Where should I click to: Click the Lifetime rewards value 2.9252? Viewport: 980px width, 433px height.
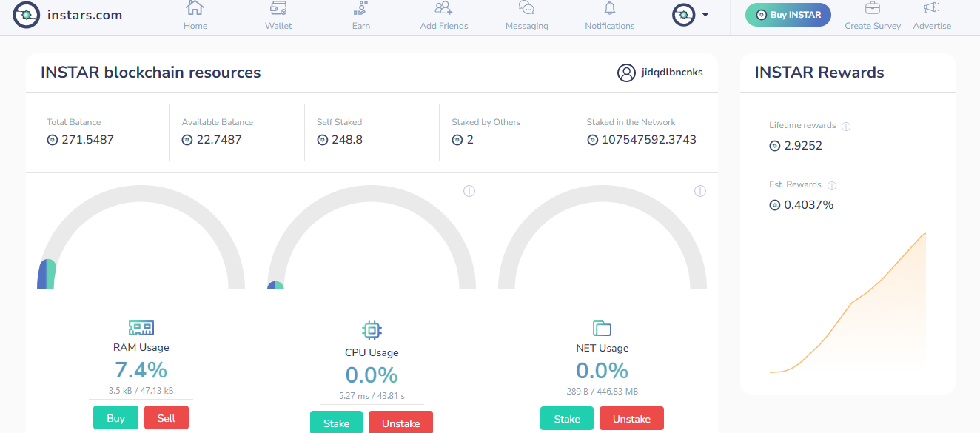click(803, 146)
